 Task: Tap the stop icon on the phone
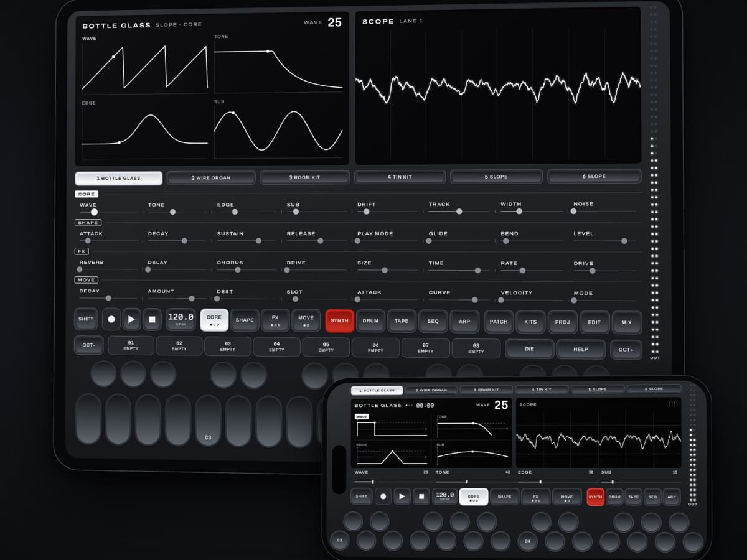421,497
